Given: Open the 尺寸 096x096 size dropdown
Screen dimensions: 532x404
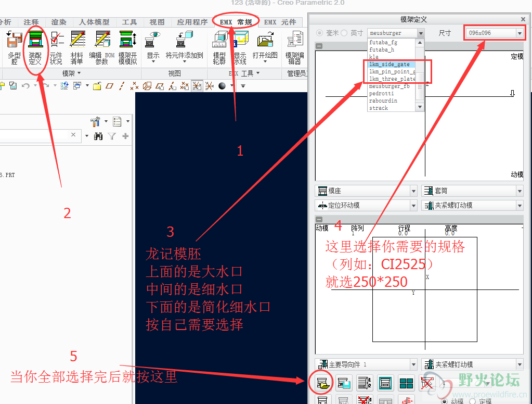Looking at the screenshot, I should point(520,33).
